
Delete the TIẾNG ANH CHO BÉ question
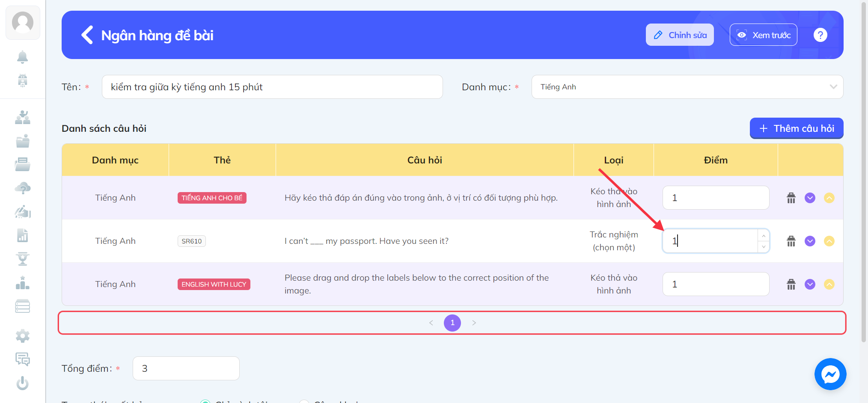point(791,198)
